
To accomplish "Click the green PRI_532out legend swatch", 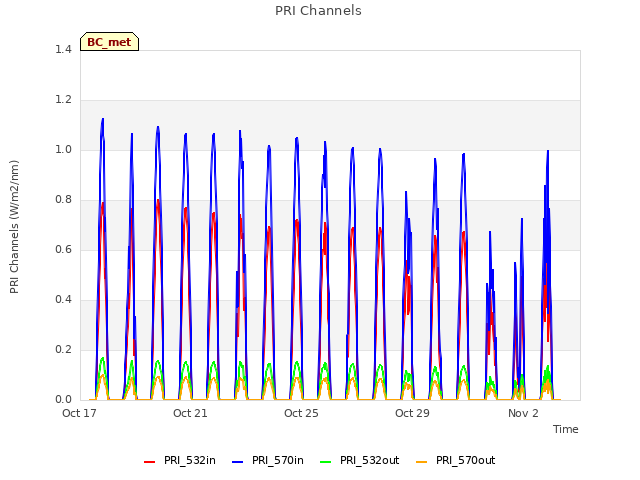I will (326, 461).
